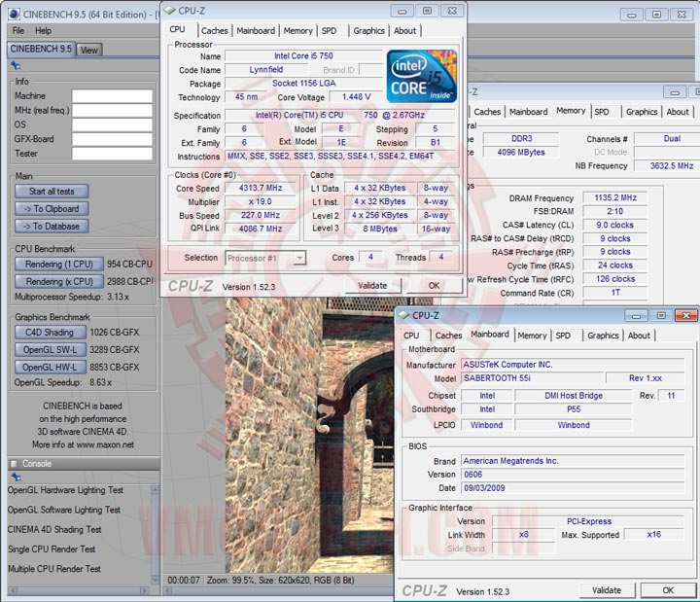Click the CPU-Z title bar icon in the Mainboard window
700x602 pixels.
402,315
